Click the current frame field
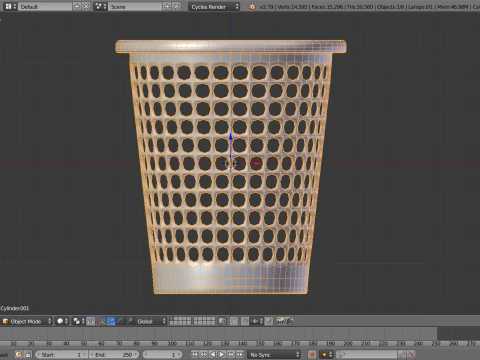The width and height of the screenshot is (480, 360). coord(163,354)
